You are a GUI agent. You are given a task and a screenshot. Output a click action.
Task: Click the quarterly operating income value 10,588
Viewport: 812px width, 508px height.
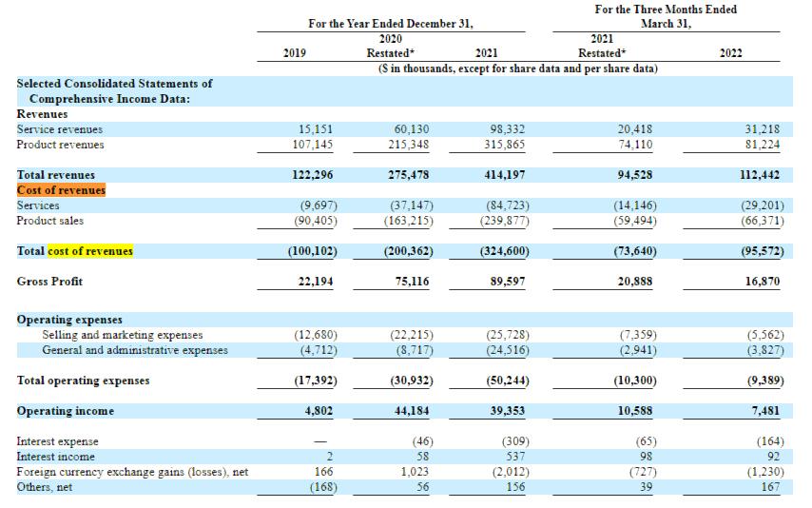635,411
